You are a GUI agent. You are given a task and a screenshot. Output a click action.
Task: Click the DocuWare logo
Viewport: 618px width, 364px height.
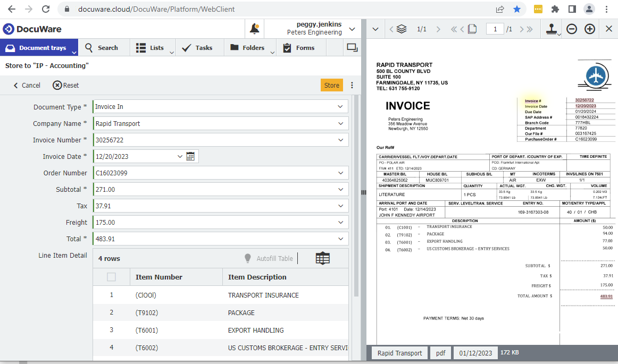pyautogui.click(x=32, y=29)
